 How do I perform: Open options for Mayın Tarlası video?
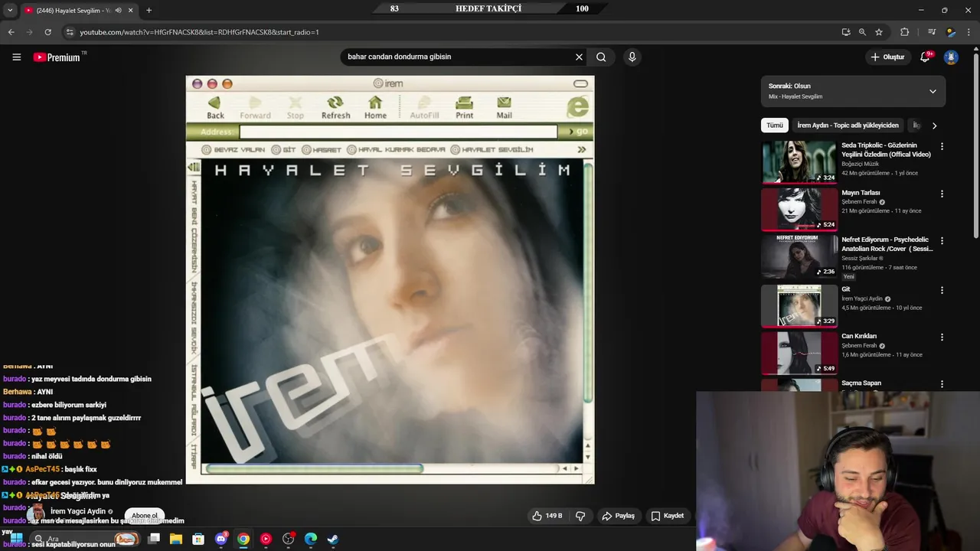942,194
